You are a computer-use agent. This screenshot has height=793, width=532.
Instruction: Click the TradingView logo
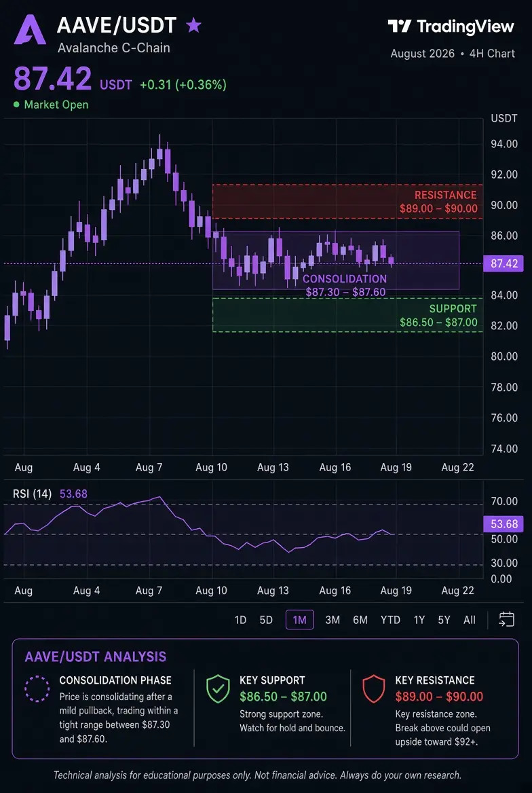coord(451,26)
